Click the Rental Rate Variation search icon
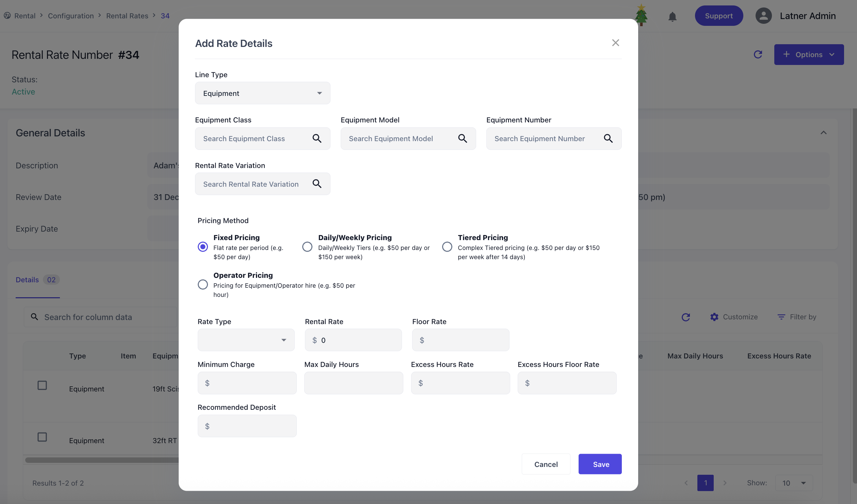 coord(317,184)
